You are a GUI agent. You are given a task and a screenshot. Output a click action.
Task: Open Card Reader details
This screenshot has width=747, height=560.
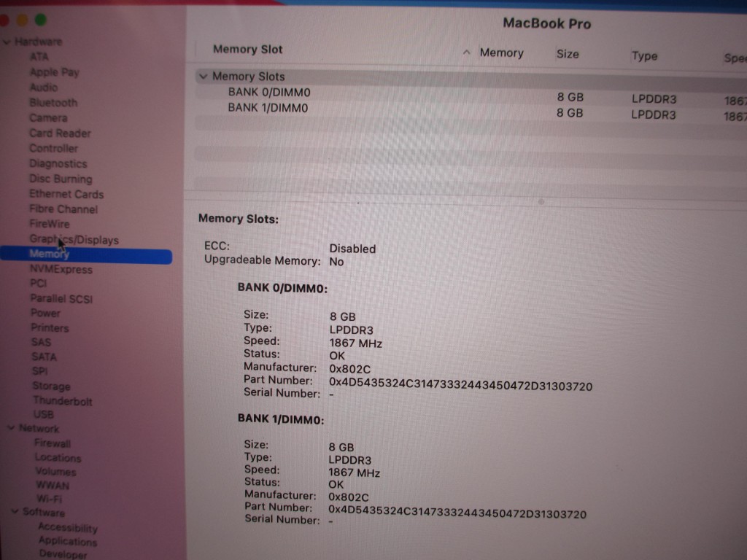[60, 133]
